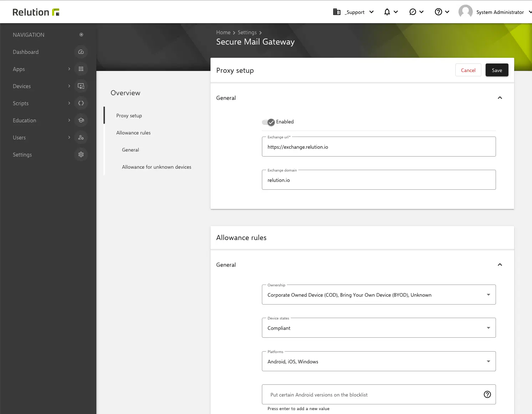Click the Relution logo

35,11
